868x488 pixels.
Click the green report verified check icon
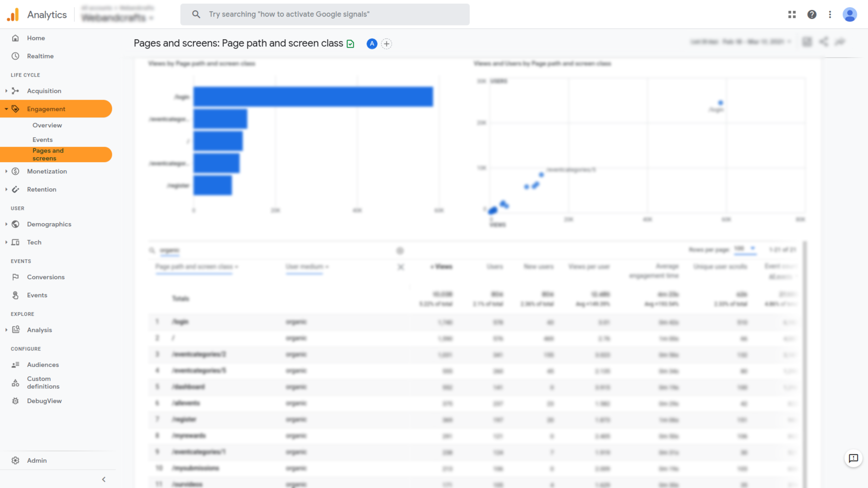click(350, 44)
